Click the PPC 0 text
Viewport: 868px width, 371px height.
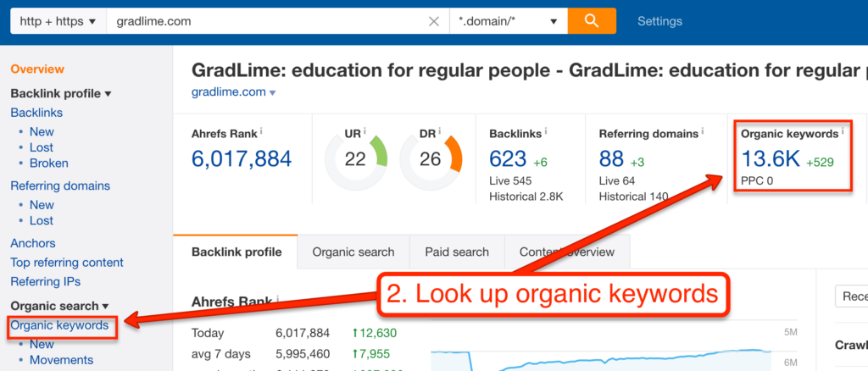pyautogui.click(x=757, y=180)
